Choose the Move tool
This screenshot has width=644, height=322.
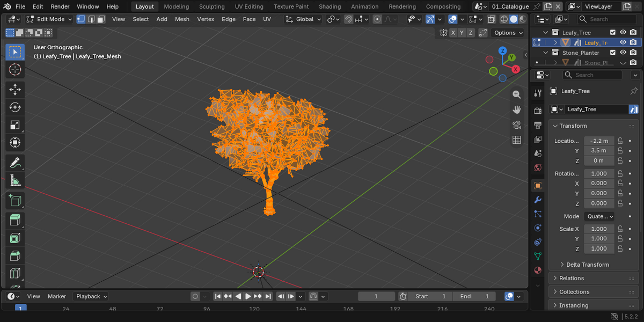pos(15,90)
